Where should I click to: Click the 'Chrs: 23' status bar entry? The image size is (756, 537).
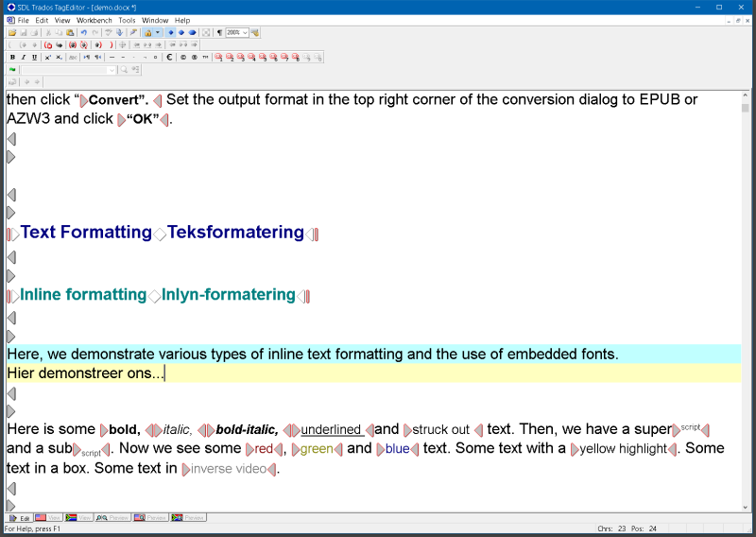[611, 528]
